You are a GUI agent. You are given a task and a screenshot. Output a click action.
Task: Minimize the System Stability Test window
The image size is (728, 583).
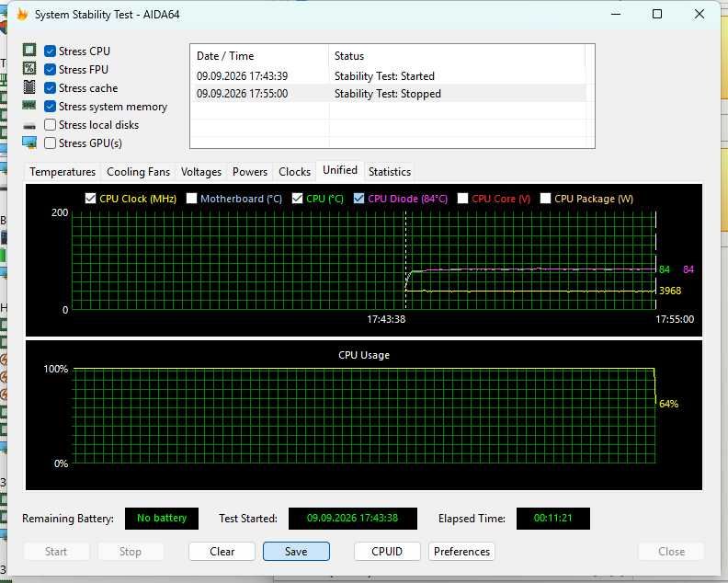click(616, 15)
